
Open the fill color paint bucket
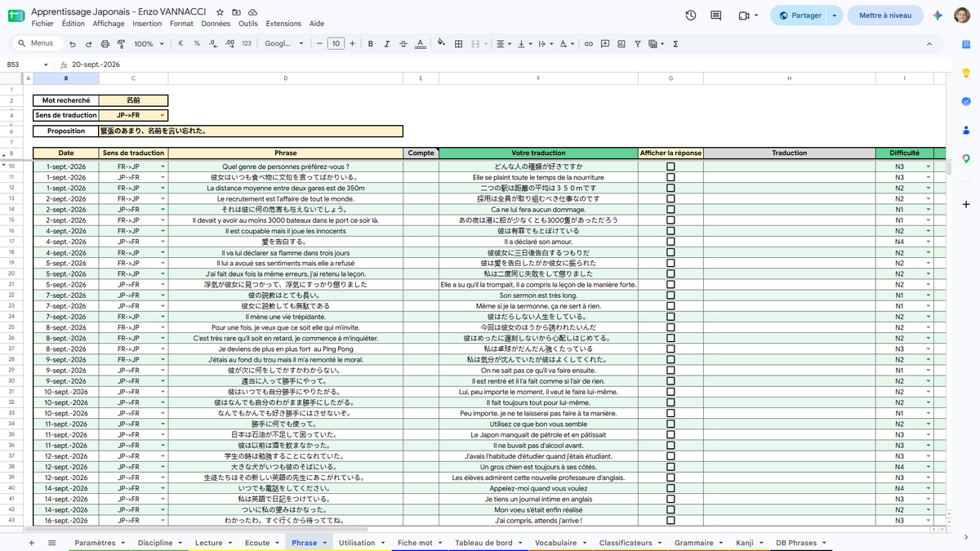(442, 44)
